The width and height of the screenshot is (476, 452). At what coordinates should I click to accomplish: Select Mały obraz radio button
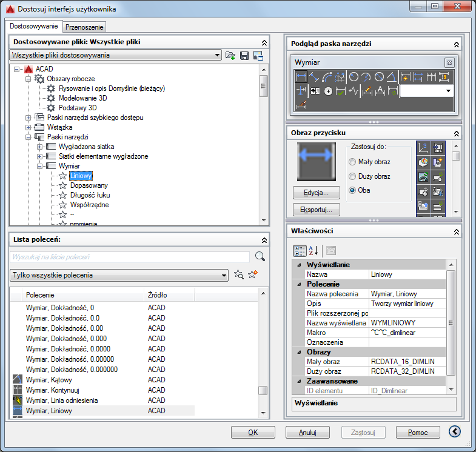(352, 162)
